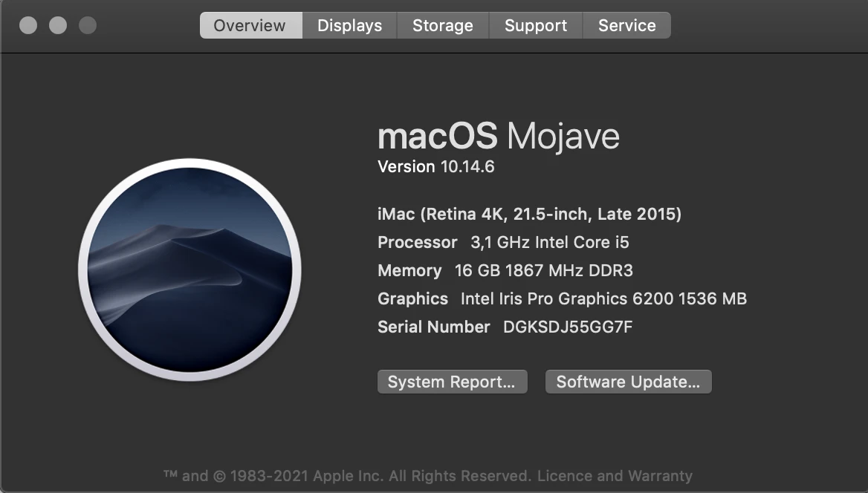Click the 16 GB 1867 MHz DDR3 memory text
This screenshot has width=868, height=493.
click(543, 270)
